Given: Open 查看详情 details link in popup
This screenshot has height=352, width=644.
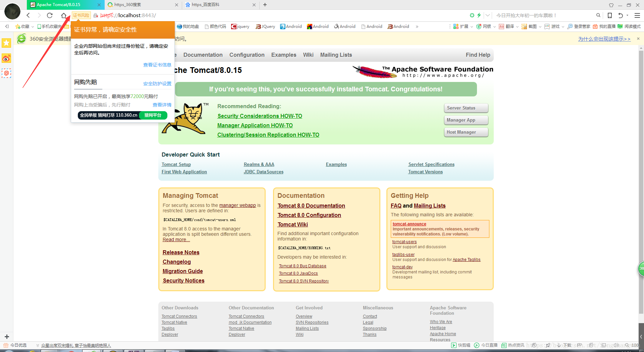Looking at the screenshot, I should (162, 105).
